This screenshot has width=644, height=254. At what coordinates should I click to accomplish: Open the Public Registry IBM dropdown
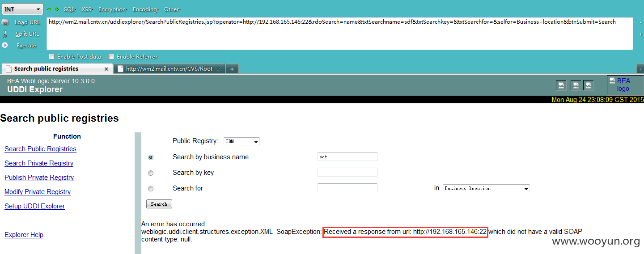coord(241,141)
